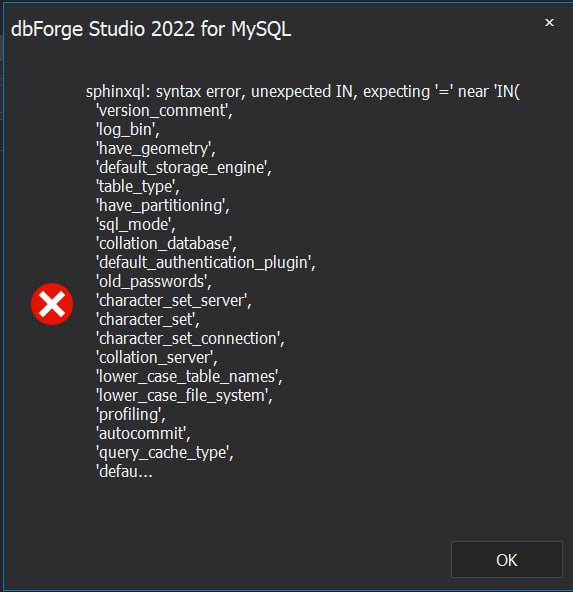The width and height of the screenshot is (573, 592).
Task: Click the 'default_storage_engine' text line
Action: (184, 168)
